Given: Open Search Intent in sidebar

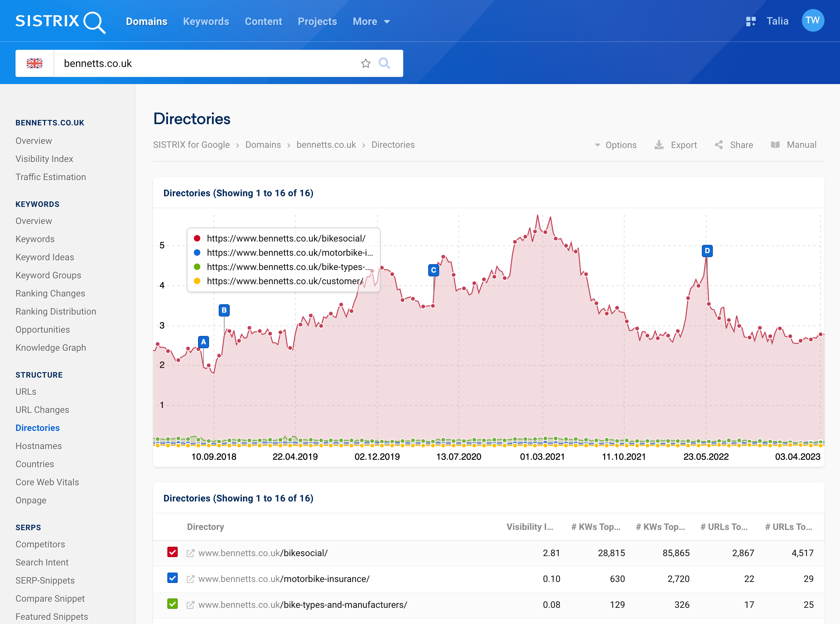Looking at the screenshot, I should (x=42, y=563).
